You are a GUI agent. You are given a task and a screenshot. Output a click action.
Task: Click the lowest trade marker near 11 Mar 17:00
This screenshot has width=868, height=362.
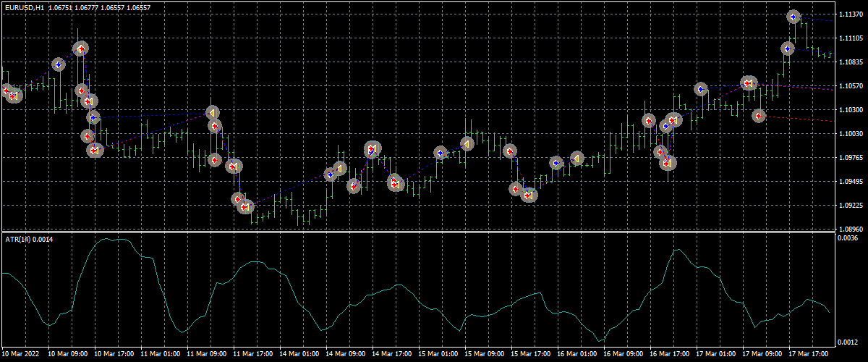point(246,207)
